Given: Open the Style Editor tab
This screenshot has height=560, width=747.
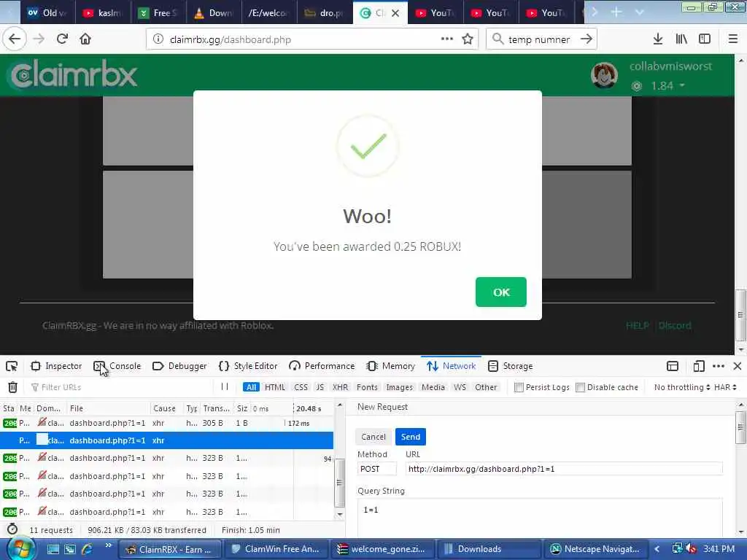Looking at the screenshot, I should pos(248,366).
